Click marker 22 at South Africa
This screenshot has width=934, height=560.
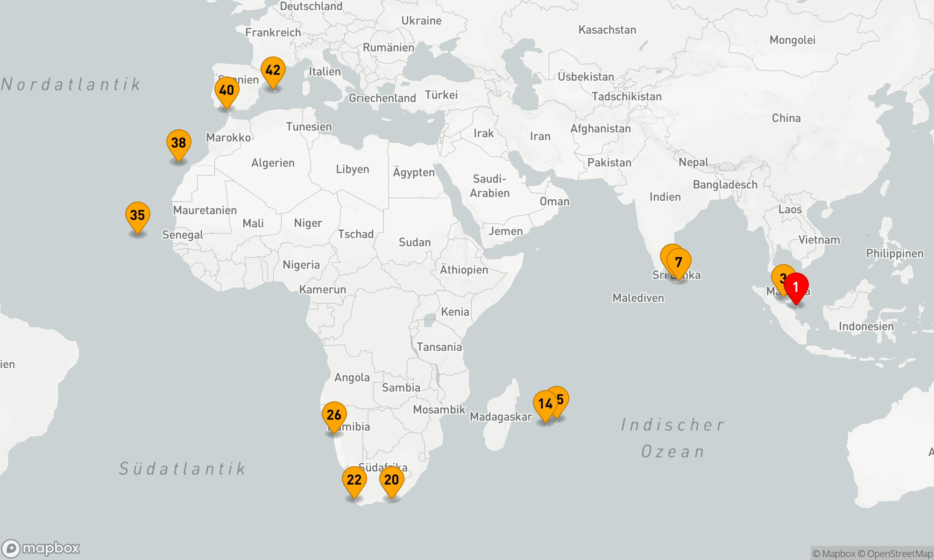(354, 480)
